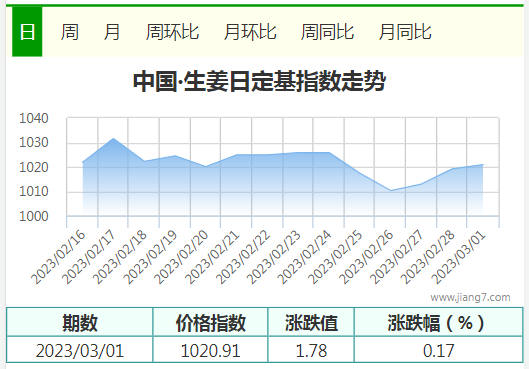The image size is (529, 369).
Task: Click x-axis date label 2023/02/28
Action: point(428,257)
